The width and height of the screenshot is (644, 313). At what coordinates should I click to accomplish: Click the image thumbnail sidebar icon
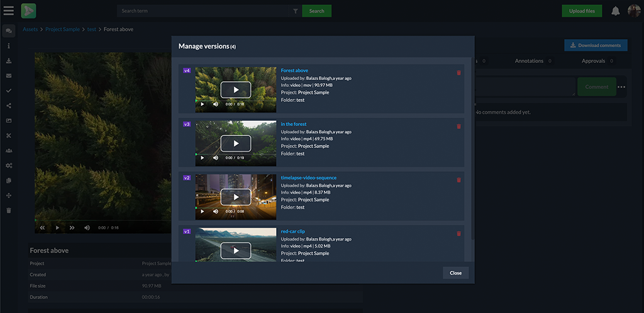click(x=9, y=120)
